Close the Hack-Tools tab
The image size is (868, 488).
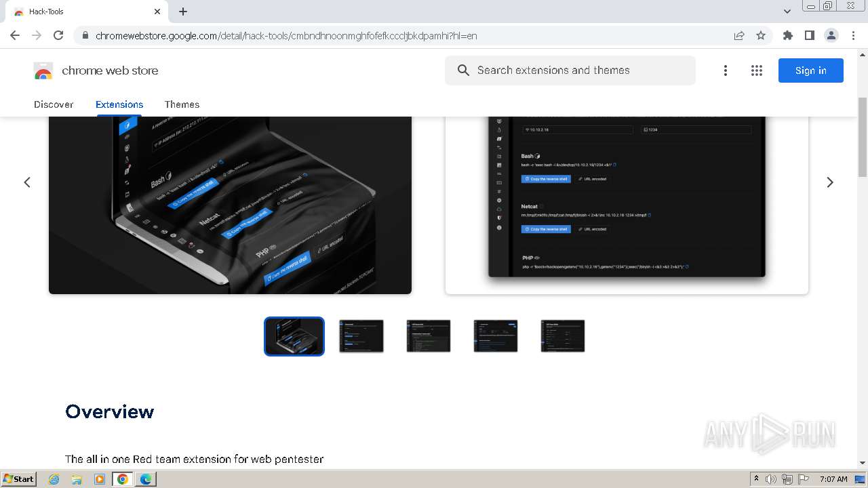[x=157, y=12]
